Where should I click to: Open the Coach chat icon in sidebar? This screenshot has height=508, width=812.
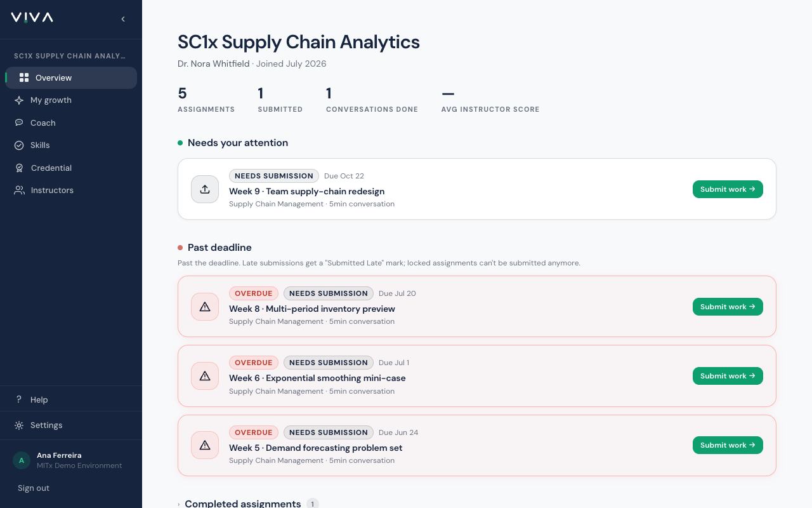[x=19, y=123]
